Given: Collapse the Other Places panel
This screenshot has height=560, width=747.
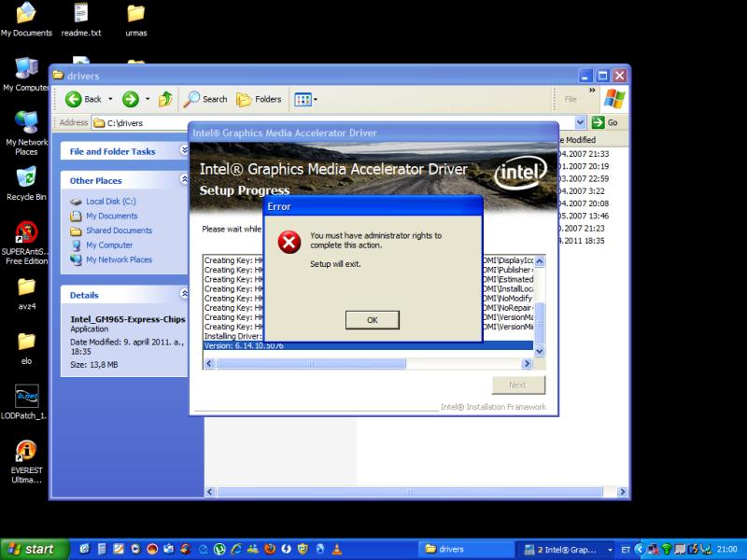Looking at the screenshot, I should (184, 179).
